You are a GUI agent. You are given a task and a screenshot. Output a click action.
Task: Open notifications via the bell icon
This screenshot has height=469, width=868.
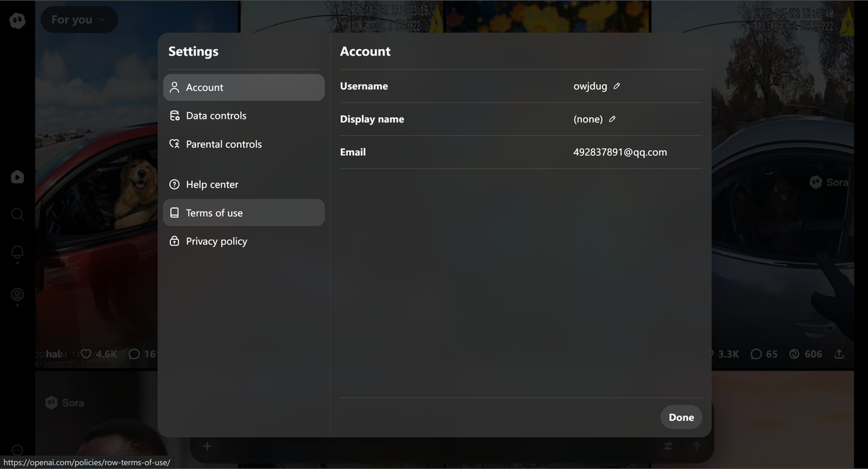point(17,252)
